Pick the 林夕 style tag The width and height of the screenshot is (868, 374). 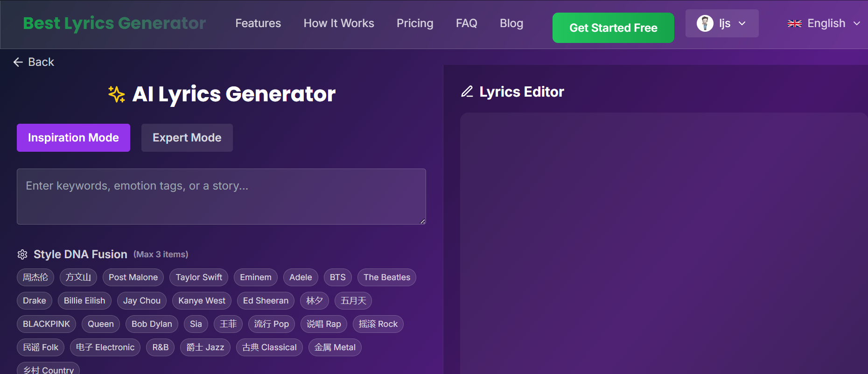coord(315,301)
